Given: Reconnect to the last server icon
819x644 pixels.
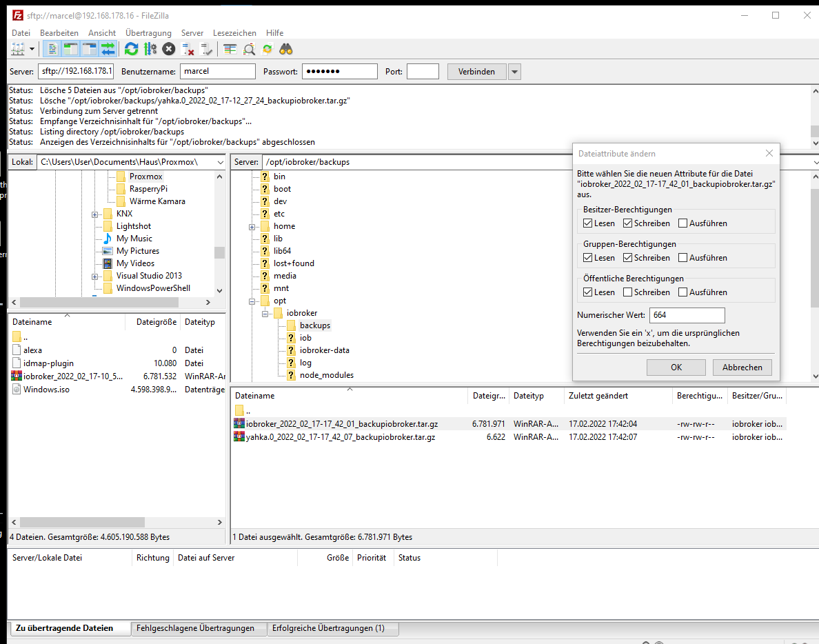Looking at the screenshot, I should pos(206,50).
